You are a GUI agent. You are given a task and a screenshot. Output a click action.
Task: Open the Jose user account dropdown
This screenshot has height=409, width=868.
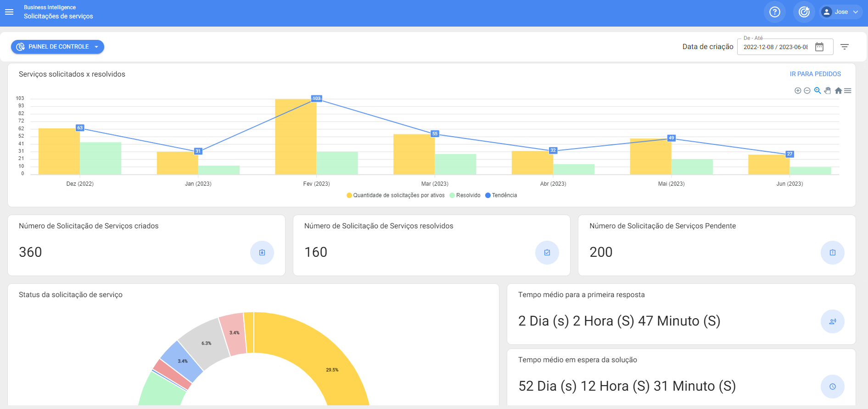(841, 12)
